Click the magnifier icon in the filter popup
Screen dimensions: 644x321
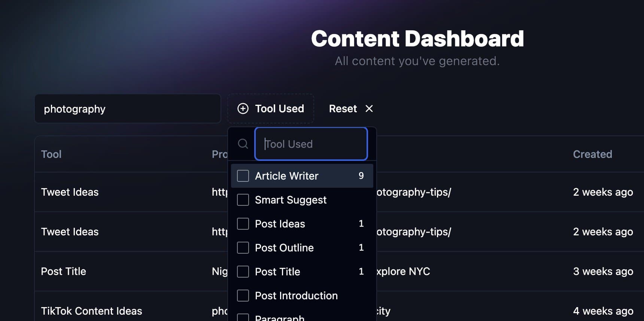pyautogui.click(x=243, y=144)
